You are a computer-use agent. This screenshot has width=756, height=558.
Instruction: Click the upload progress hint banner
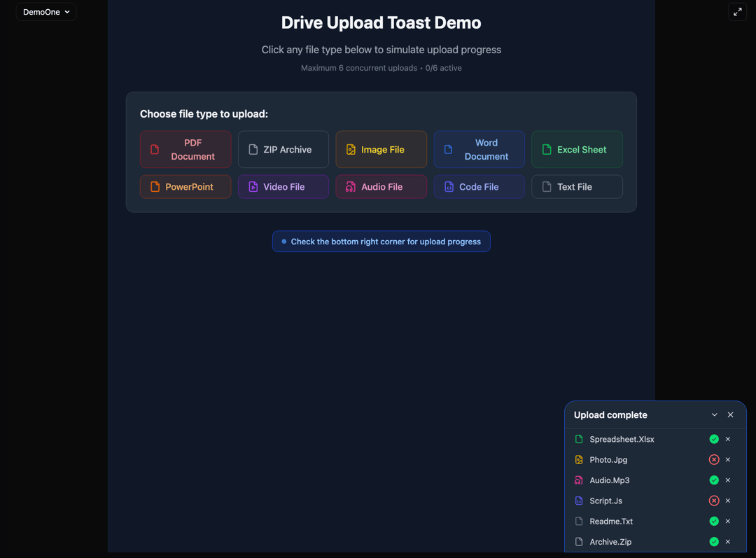coord(381,241)
